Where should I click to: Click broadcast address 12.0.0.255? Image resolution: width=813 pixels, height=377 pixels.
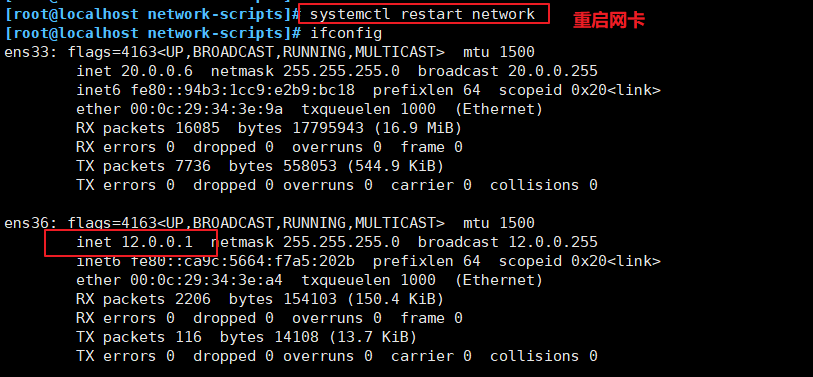553,242
